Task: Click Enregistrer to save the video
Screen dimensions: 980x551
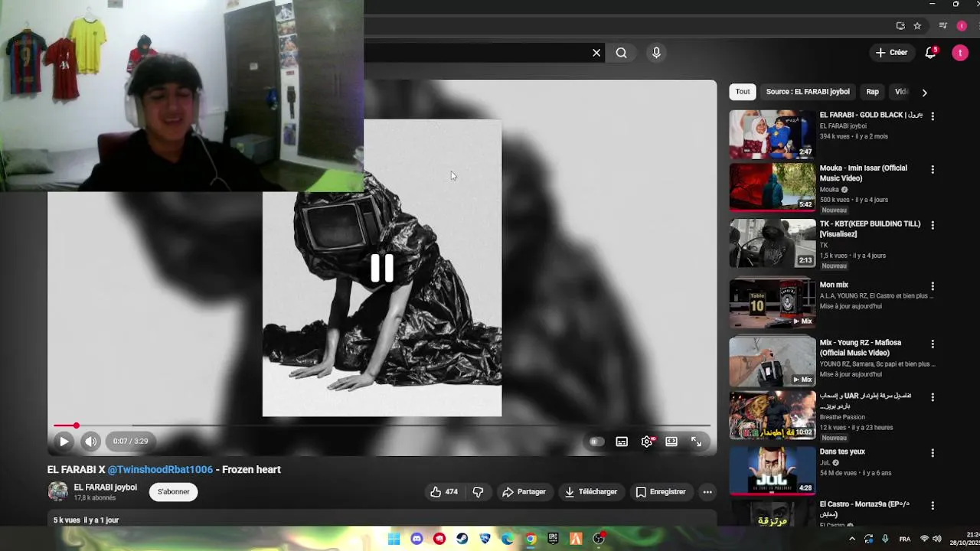Action: point(661,492)
